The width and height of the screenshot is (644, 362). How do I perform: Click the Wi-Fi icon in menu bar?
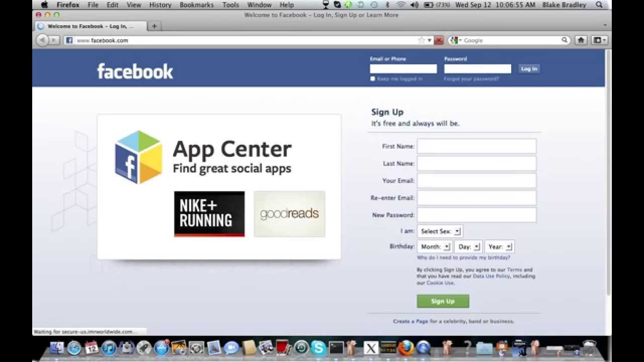[401, 5]
